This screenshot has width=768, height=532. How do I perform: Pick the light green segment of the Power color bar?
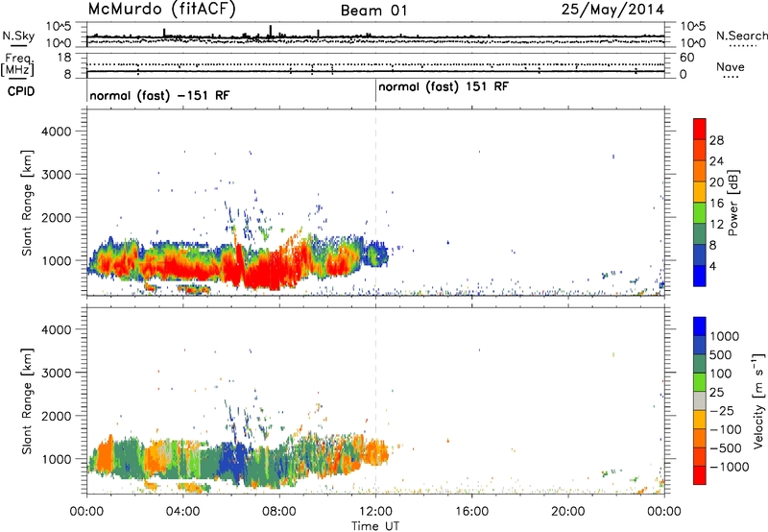pyautogui.click(x=700, y=213)
